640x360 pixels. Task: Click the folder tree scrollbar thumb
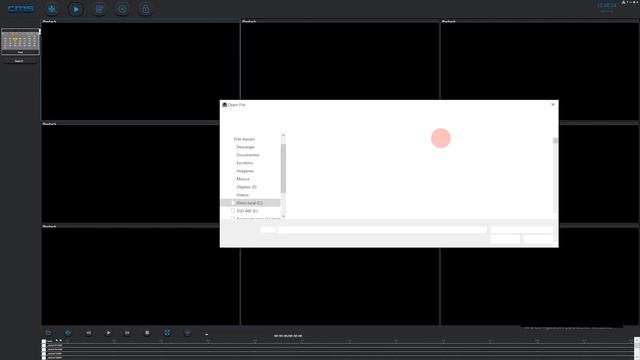pyautogui.click(x=283, y=168)
